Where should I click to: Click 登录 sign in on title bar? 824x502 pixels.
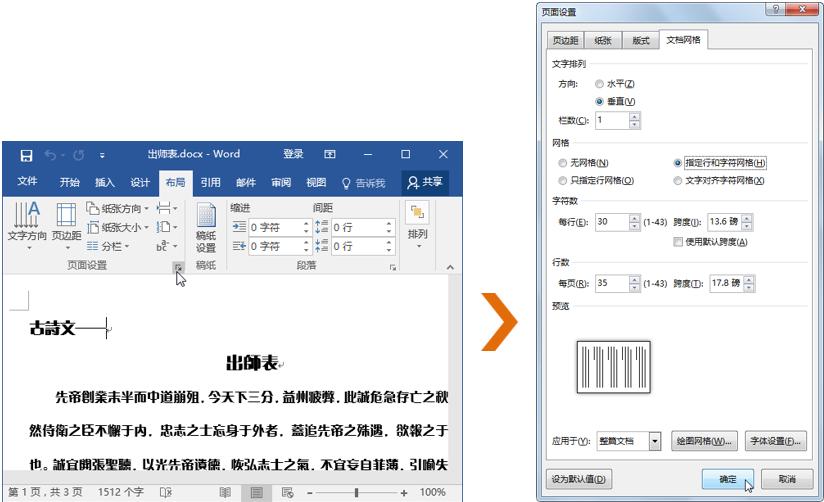(293, 153)
